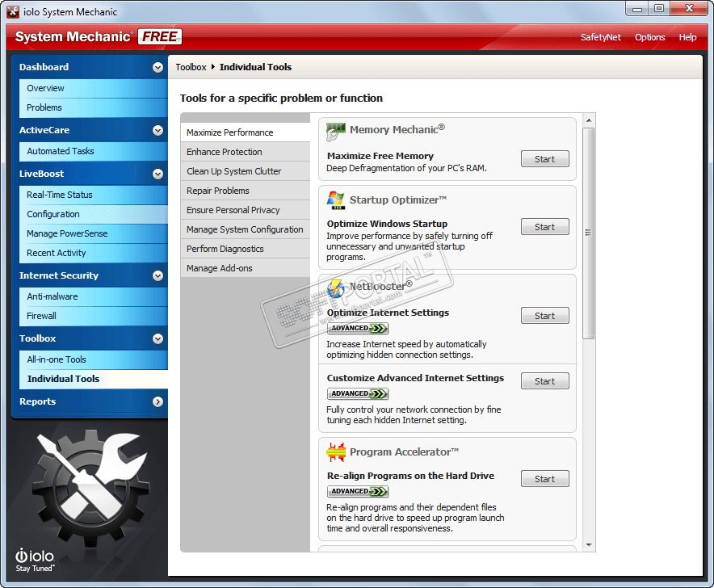Screen dimensions: 714x588
Task: Open Recent Activity item
Action: pos(94,254)
